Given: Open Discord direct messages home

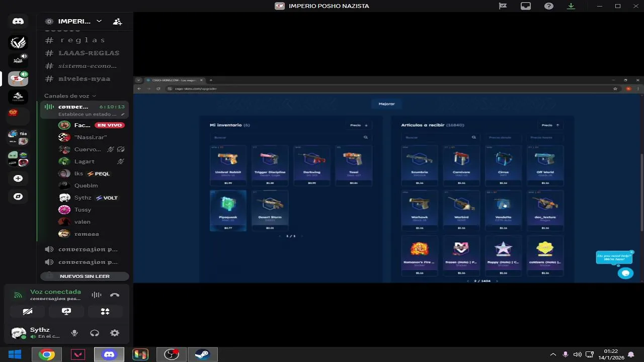Looking at the screenshot, I should tap(18, 21).
